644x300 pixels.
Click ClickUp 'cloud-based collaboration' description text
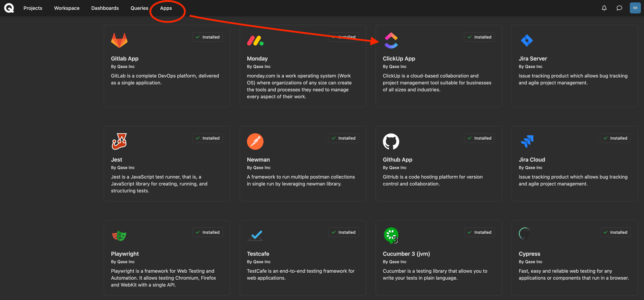pos(437,83)
